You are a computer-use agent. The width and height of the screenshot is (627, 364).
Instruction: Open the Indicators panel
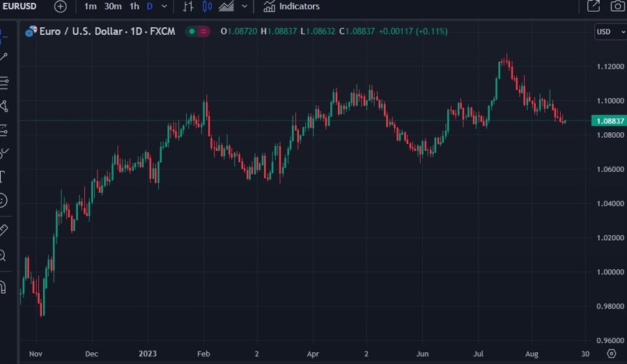pyautogui.click(x=291, y=6)
